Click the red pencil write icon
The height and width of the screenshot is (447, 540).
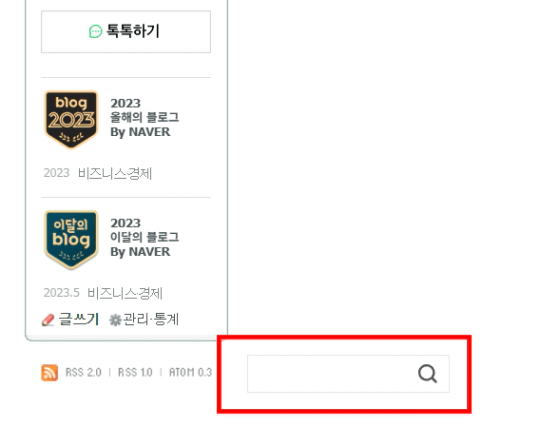(48, 320)
